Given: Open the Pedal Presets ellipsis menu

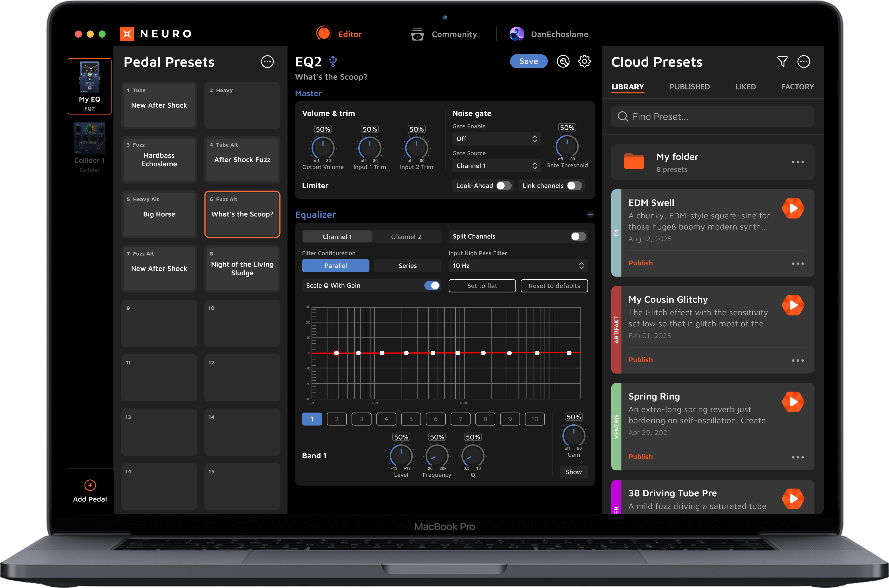Looking at the screenshot, I should [267, 62].
